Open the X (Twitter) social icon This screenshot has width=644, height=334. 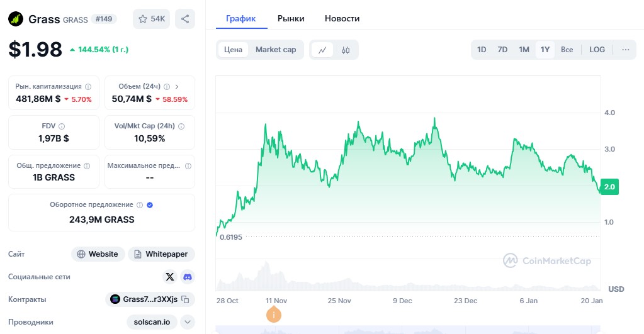[x=170, y=277]
